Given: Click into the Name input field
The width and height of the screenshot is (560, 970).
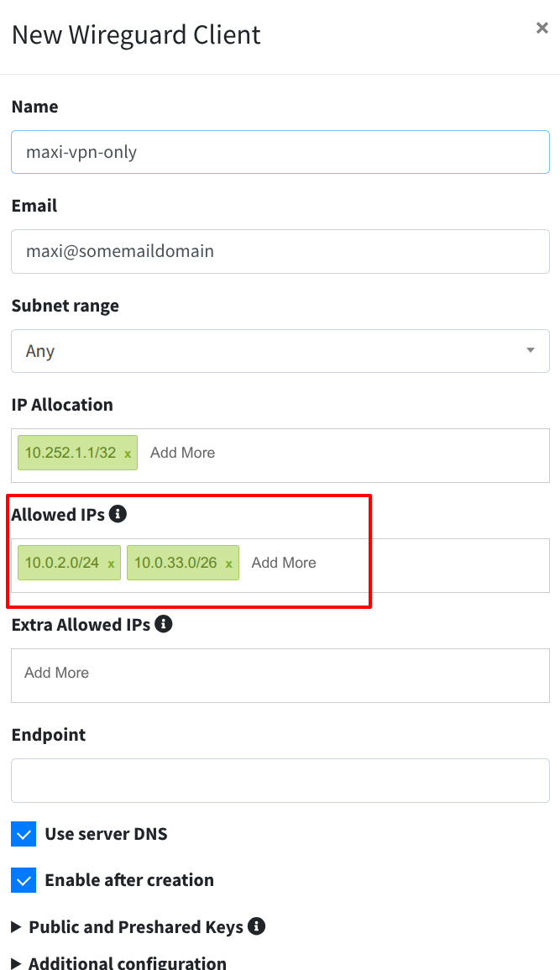Looking at the screenshot, I should click(x=280, y=152).
